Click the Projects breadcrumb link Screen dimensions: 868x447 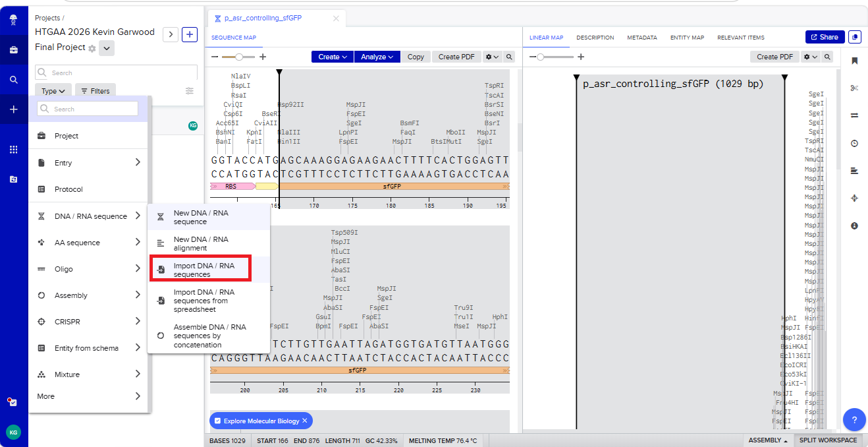pos(47,18)
